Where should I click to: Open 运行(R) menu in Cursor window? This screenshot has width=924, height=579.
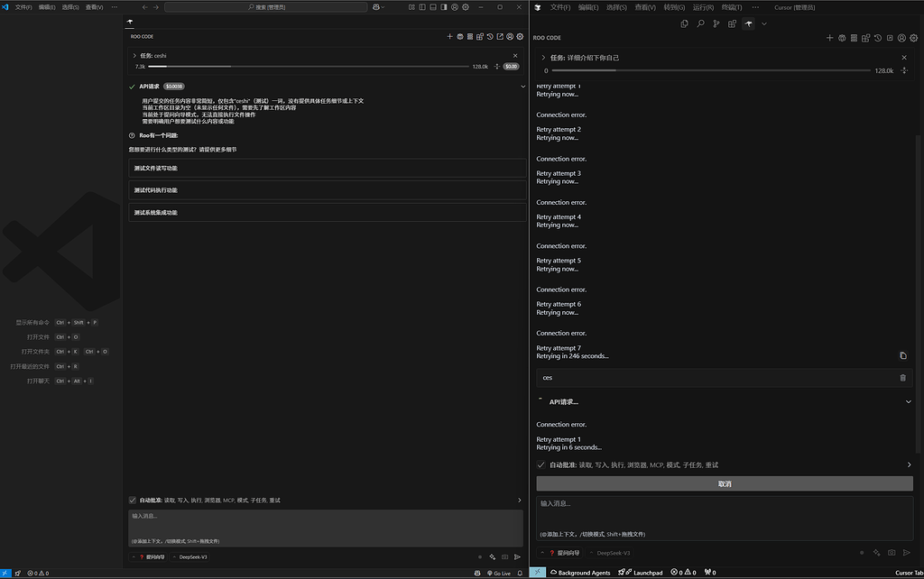[x=703, y=7]
